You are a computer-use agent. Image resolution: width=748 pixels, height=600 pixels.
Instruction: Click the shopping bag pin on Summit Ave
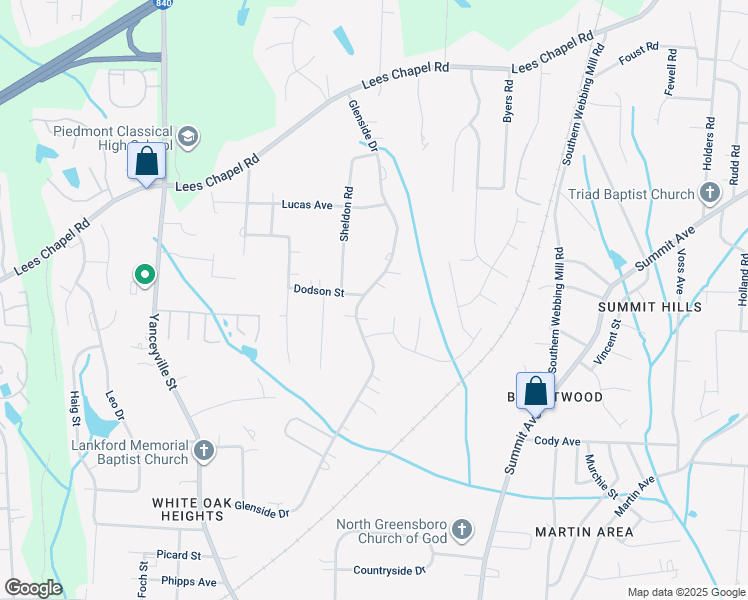pos(536,392)
